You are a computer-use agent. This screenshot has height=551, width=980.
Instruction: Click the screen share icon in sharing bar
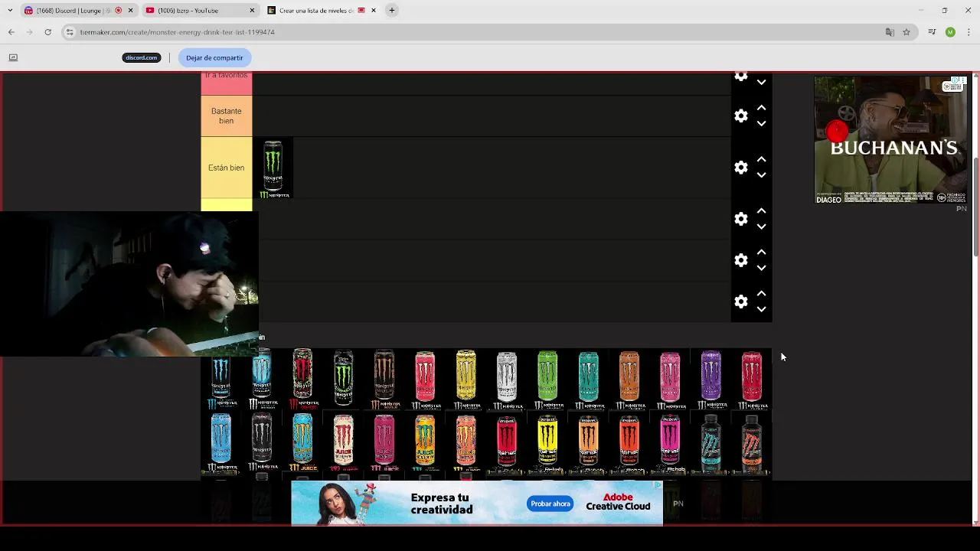tap(13, 57)
